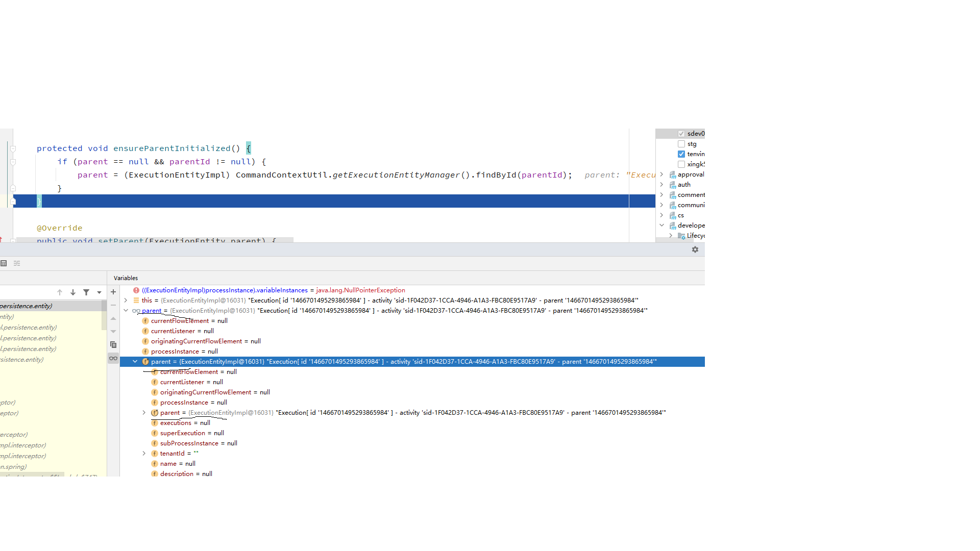Select the glasses watches icon in Variables sidebar
Viewport: 980px width, 551px height.
click(113, 358)
